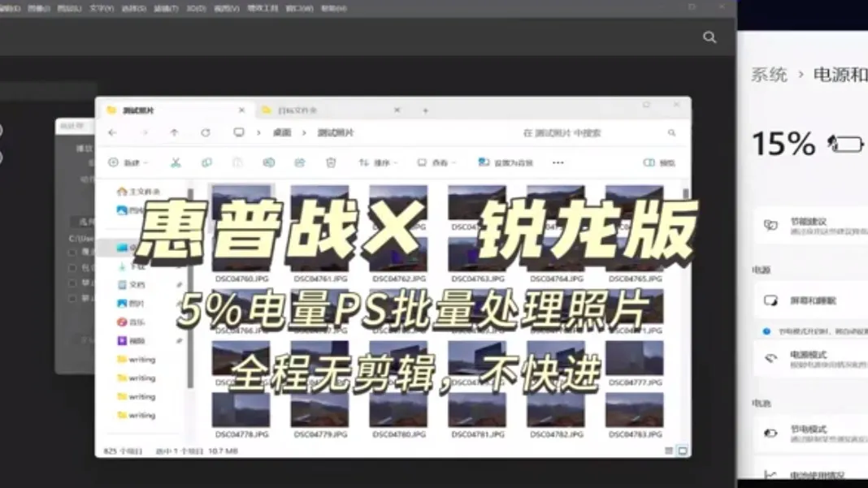Viewport: 868px width, 488px height.
Task: Open the 新建 (New) dropdown
Action: (x=128, y=162)
